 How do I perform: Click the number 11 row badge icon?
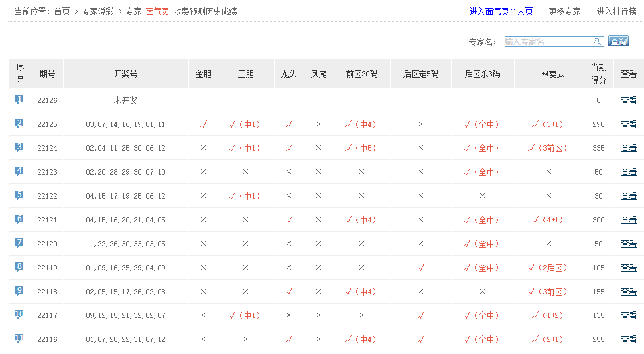pyautogui.click(x=19, y=339)
